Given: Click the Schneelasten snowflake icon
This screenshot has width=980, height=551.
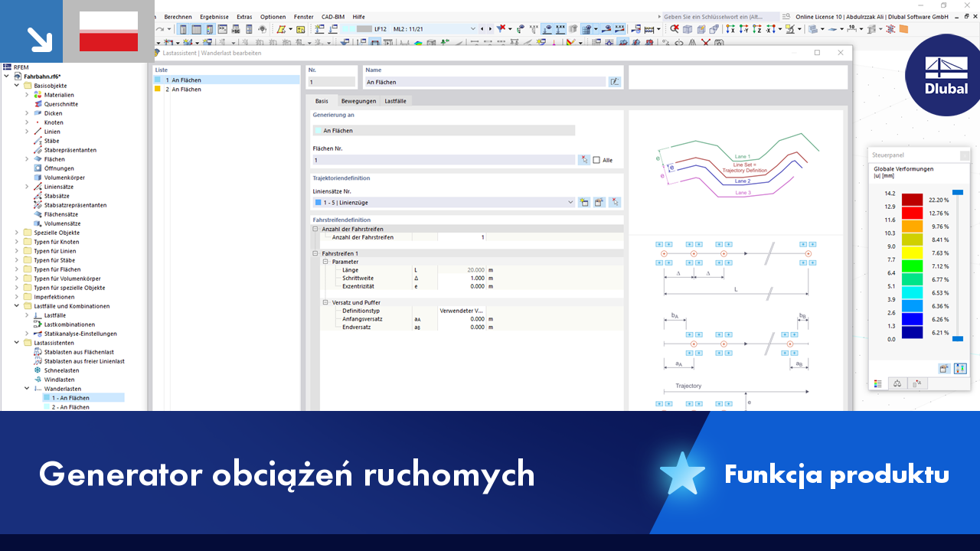Looking at the screenshot, I should (38, 370).
